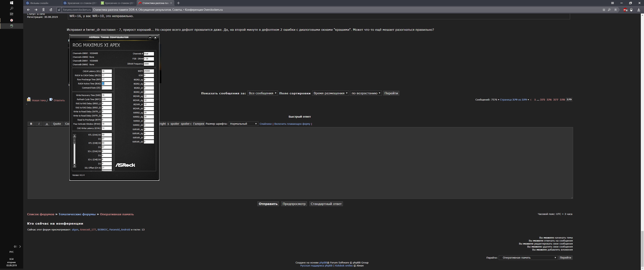This screenshot has width=644, height=270.
Task: Expand the 'Нормальный' font size dropdown
Action: pyautogui.click(x=243, y=124)
